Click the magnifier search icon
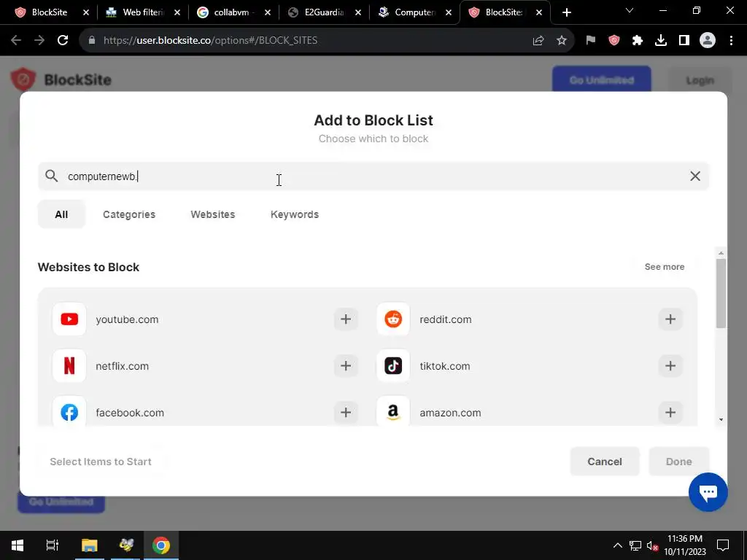The image size is (747, 560). tap(52, 176)
